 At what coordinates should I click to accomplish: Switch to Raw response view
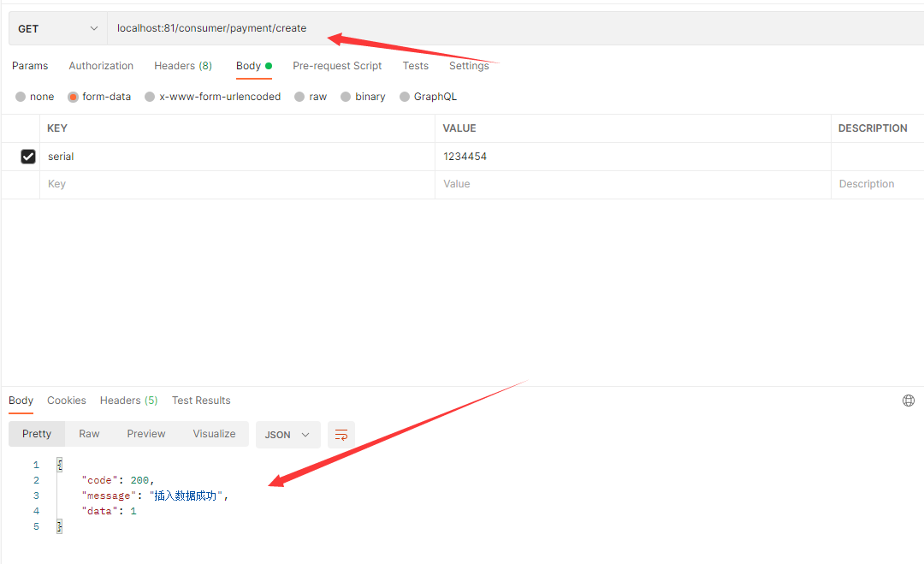[x=89, y=434]
